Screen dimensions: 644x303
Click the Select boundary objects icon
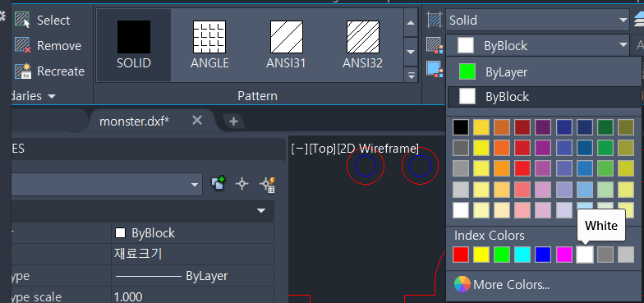22,20
